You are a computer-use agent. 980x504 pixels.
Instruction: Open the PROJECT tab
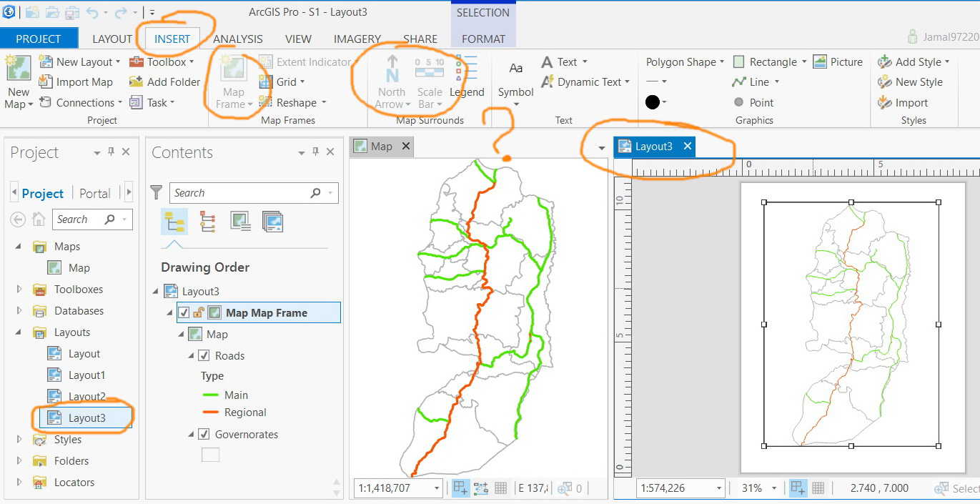[x=39, y=39]
